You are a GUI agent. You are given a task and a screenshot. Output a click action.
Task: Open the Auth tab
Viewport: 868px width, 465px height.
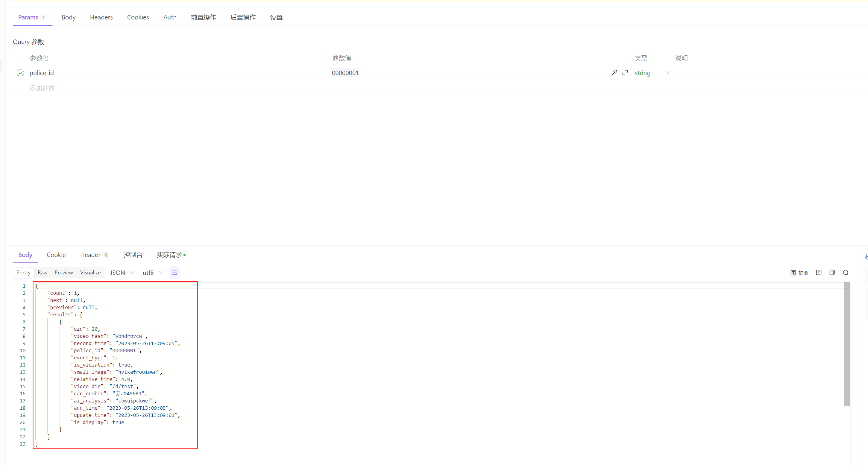pos(170,17)
